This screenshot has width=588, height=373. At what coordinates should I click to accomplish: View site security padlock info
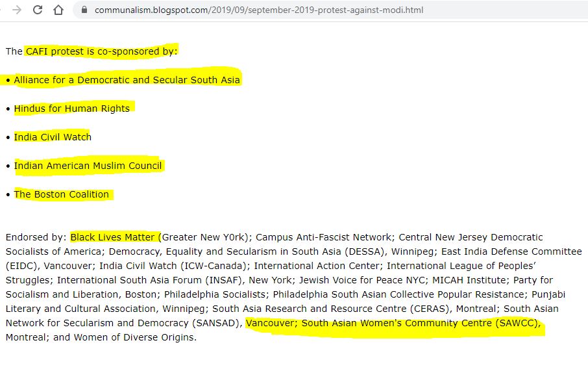click(x=84, y=10)
